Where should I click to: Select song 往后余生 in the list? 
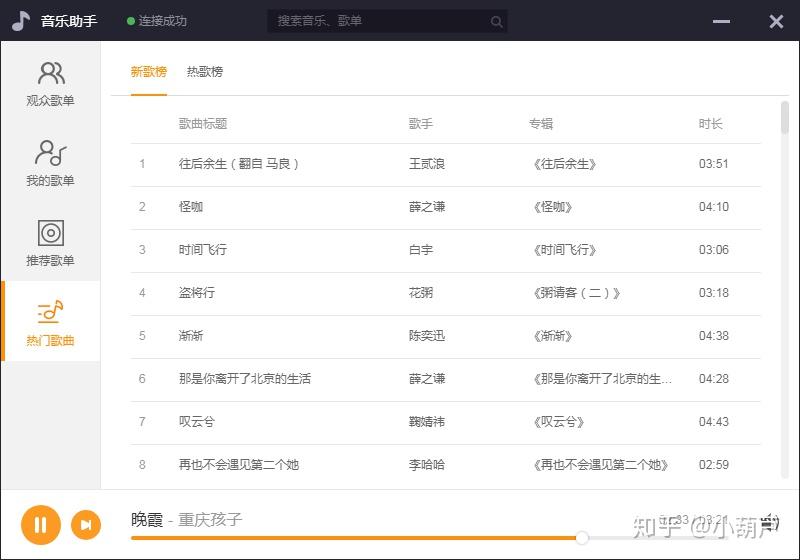(x=239, y=164)
